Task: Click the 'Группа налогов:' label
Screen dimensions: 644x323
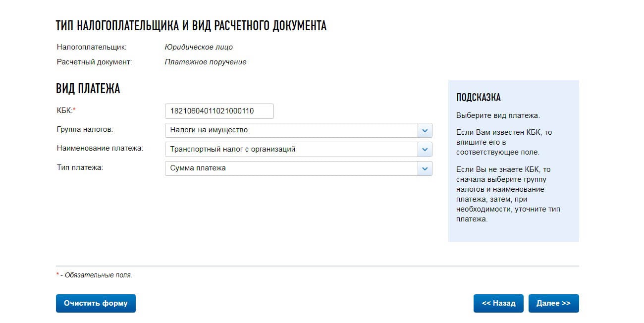Action: pos(85,129)
